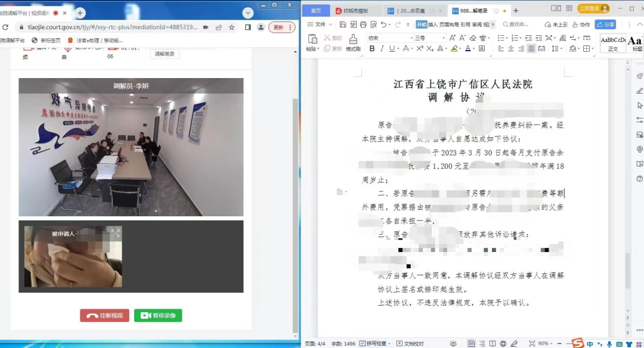Switch to Web layout view in status bar
Screen dimensions: 644x348
[503, 343]
